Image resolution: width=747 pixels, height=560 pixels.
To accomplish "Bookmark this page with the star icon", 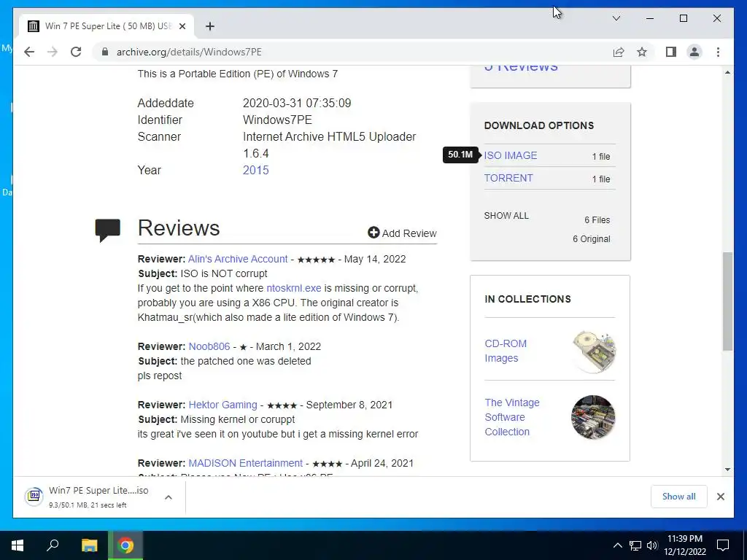I will (x=642, y=52).
